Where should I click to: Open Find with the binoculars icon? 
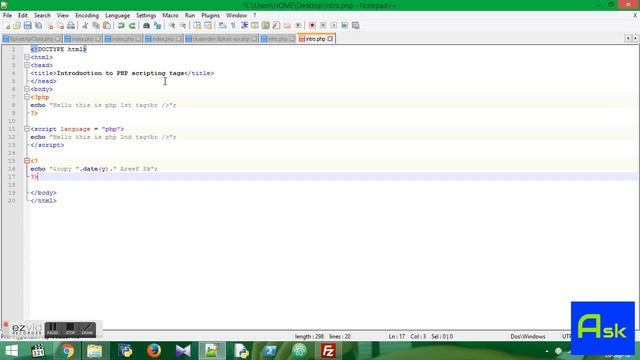click(x=146, y=26)
